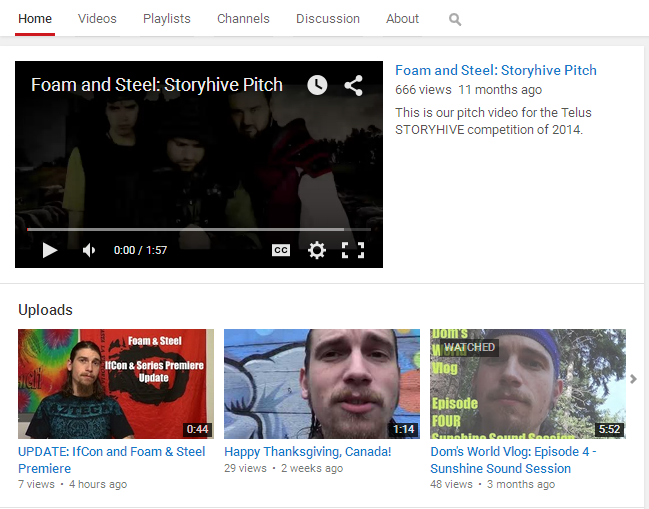Click the '666 views' text

click(x=423, y=90)
